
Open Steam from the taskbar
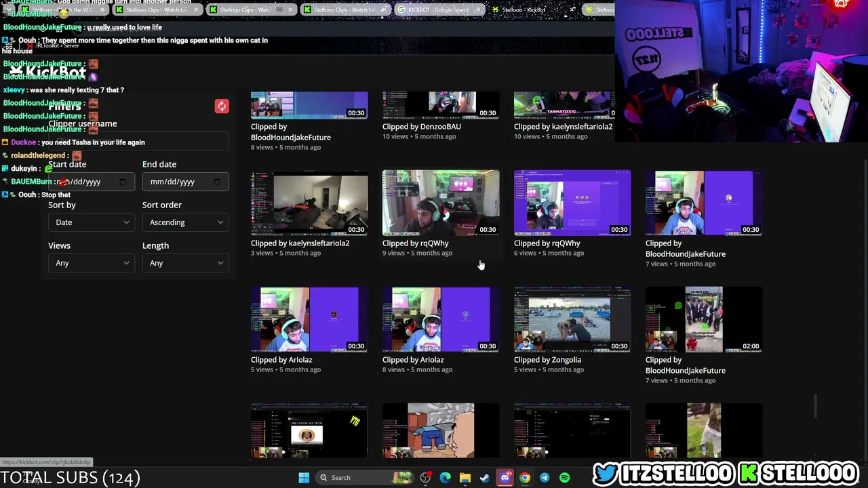(485, 478)
